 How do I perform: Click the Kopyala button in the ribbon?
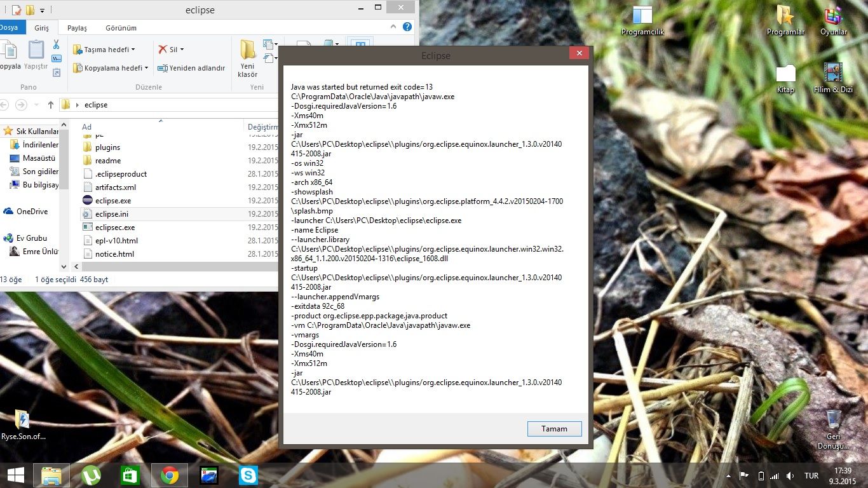tap(10, 55)
